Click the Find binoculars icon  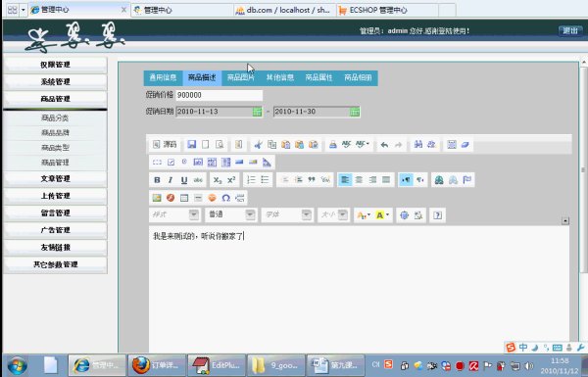point(418,144)
